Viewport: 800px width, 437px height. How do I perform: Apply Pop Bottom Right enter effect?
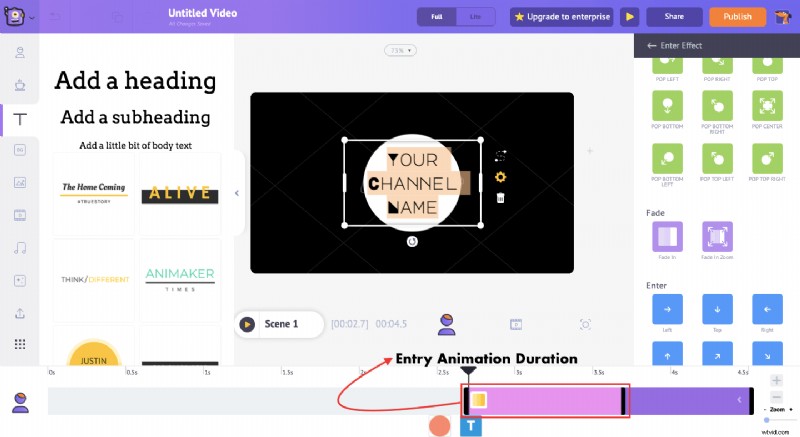coord(717,106)
